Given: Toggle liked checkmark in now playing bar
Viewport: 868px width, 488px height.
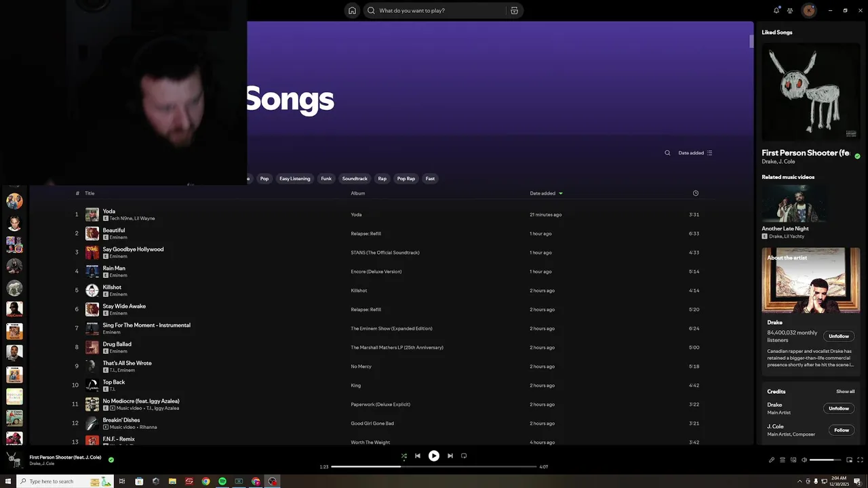Looking at the screenshot, I should click(111, 460).
